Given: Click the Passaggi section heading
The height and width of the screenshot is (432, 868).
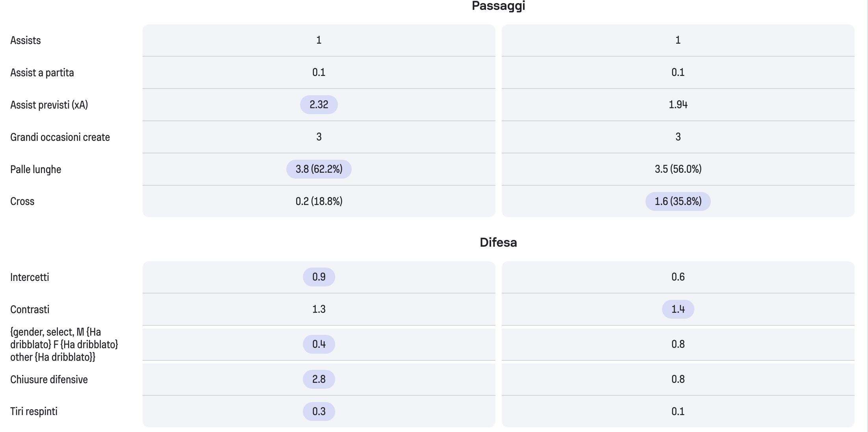Looking at the screenshot, I should (498, 6).
